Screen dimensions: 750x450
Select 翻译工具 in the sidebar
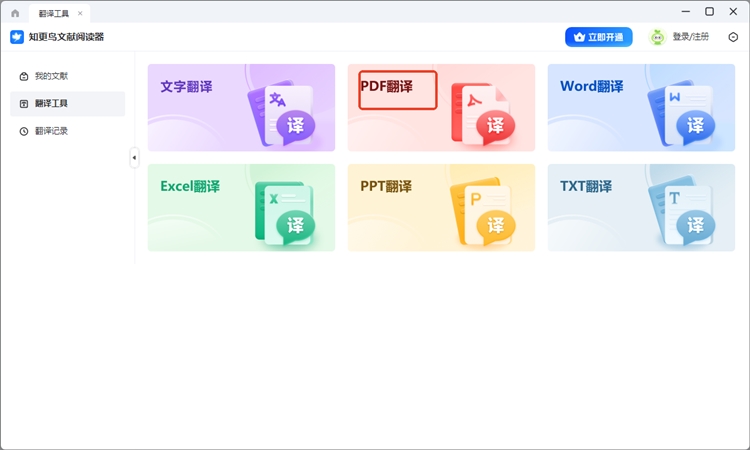coord(67,104)
